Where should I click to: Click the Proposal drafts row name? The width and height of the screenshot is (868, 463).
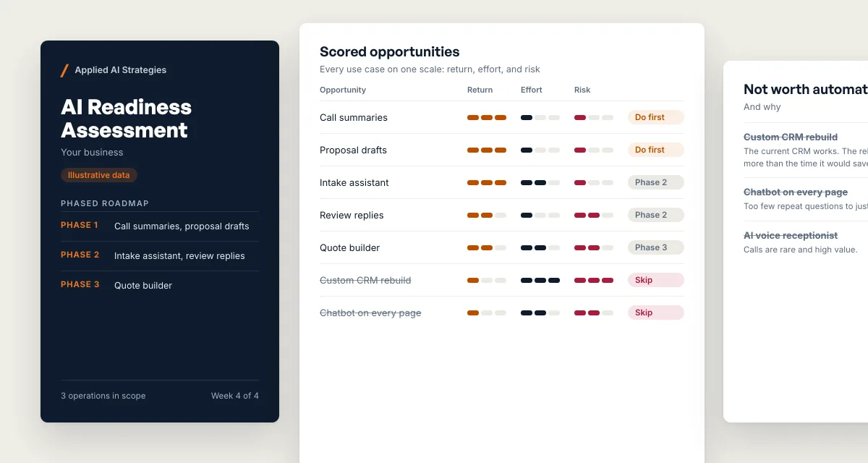pos(353,150)
